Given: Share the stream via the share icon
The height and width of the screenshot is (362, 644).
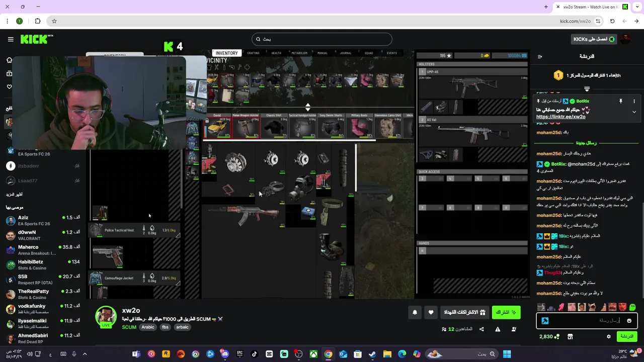Looking at the screenshot, I should coord(481,329).
